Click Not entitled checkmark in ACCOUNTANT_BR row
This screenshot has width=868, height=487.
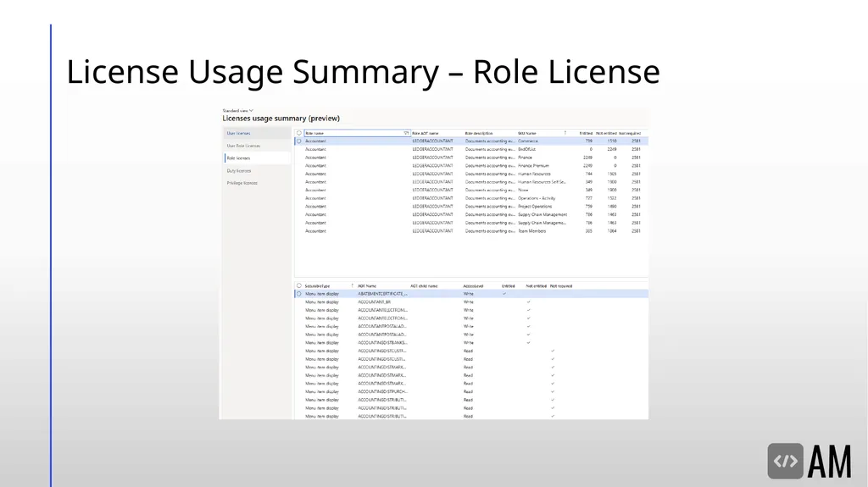point(529,302)
